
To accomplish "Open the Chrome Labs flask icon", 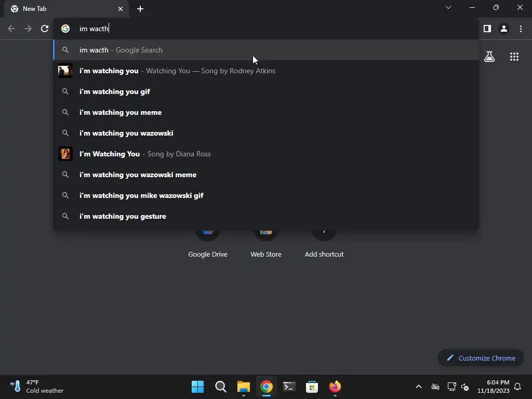I will coord(489,56).
